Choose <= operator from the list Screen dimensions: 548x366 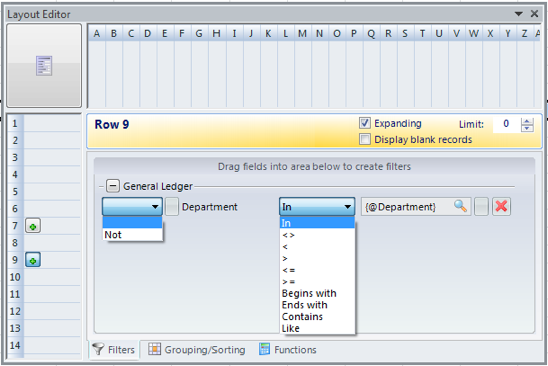[317, 270]
